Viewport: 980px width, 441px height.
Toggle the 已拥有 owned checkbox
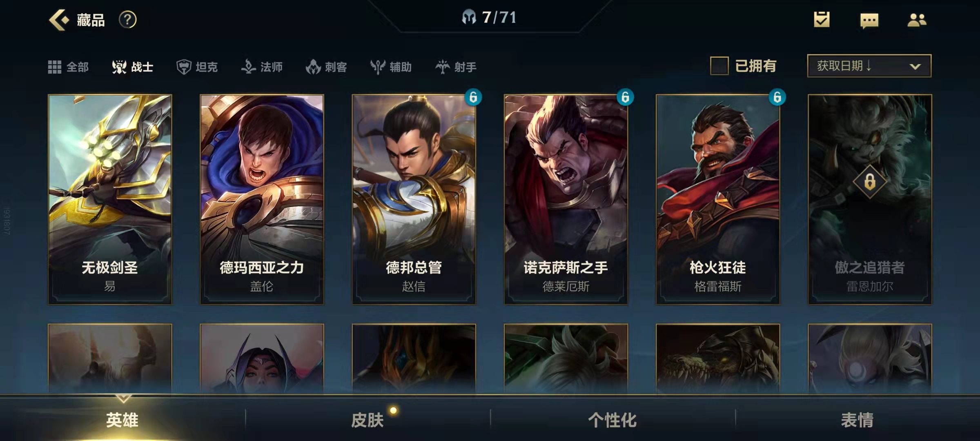tap(719, 66)
